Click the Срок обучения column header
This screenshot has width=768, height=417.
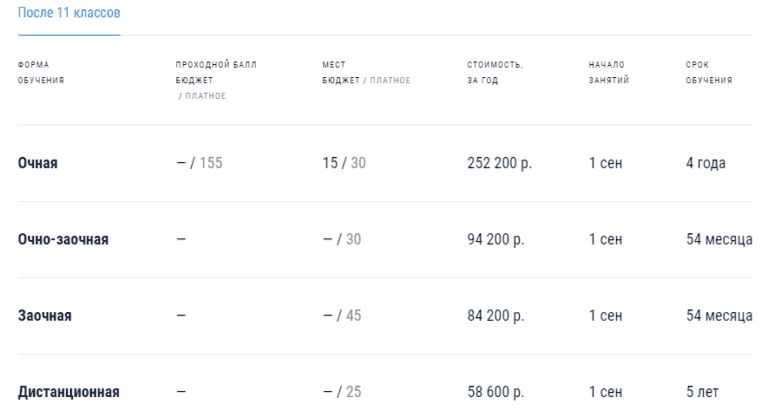(708, 72)
